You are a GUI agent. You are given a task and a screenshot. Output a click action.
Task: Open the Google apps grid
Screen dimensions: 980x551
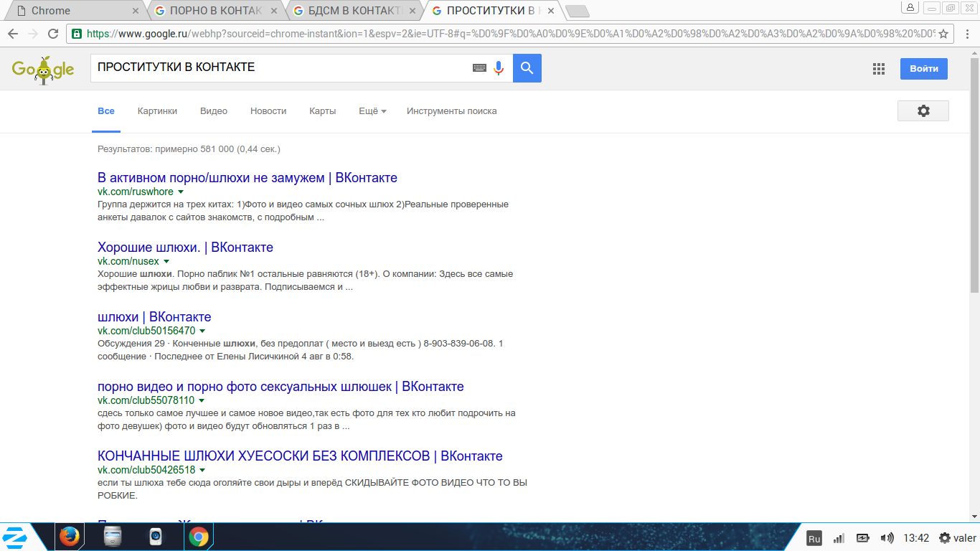pyautogui.click(x=879, y=69)
